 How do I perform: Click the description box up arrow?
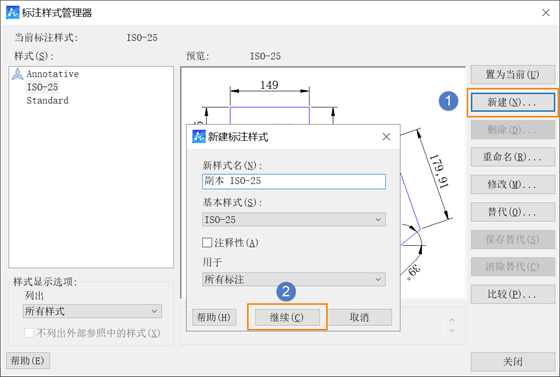(x=452, y=320)
